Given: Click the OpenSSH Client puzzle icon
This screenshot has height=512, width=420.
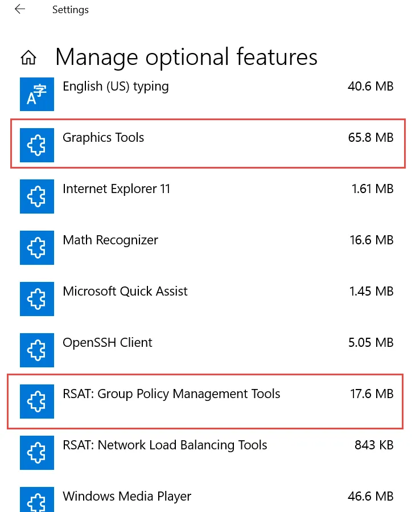Looking at the screenshot, I should (37, 350).
